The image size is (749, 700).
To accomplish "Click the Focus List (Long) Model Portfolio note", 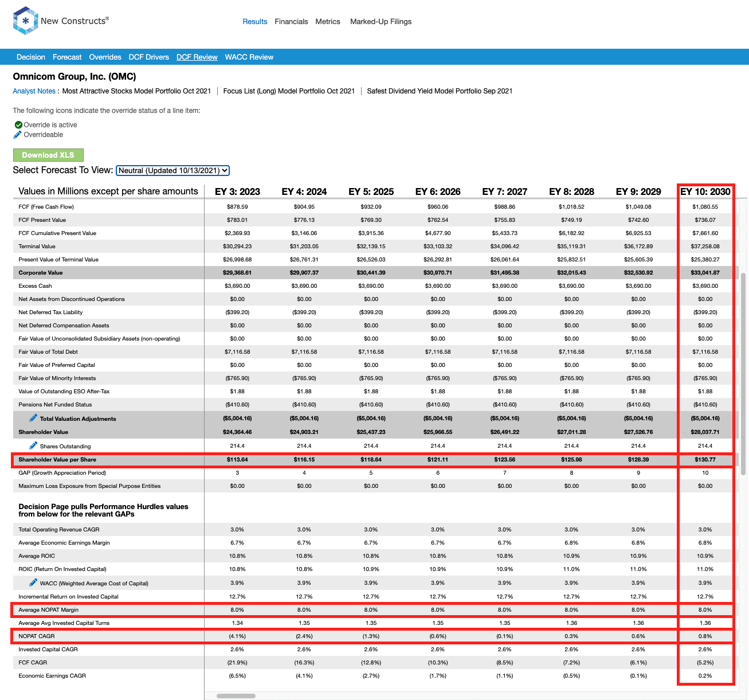I will (289, 91).
